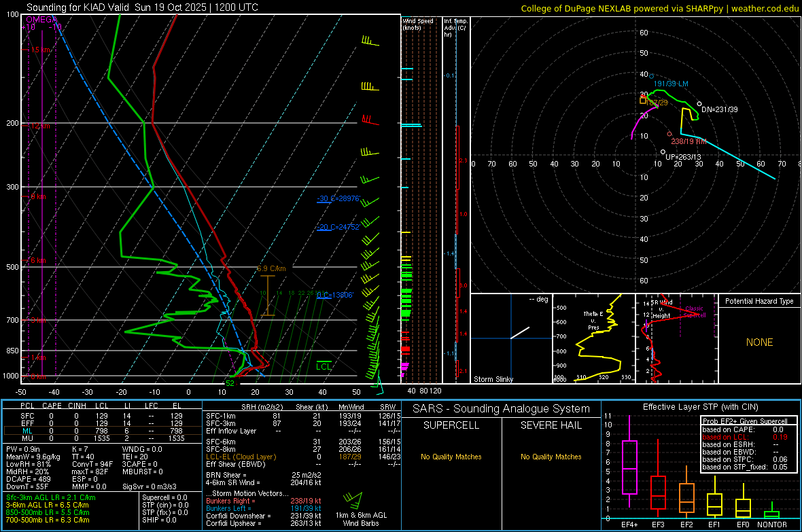Click the '-30 C=28976' level label
This screenshot has width=802, height=532.
339,198
